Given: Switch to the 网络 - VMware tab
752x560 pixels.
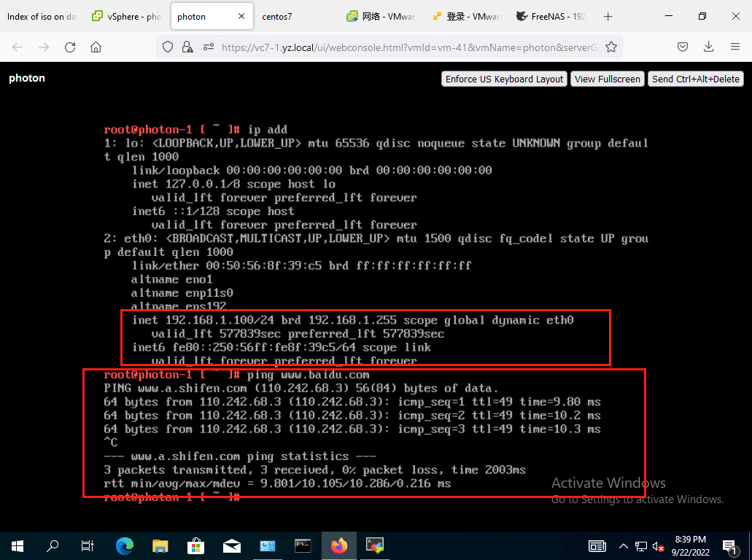Looking at the screenshot, I should tap(381, 17).
